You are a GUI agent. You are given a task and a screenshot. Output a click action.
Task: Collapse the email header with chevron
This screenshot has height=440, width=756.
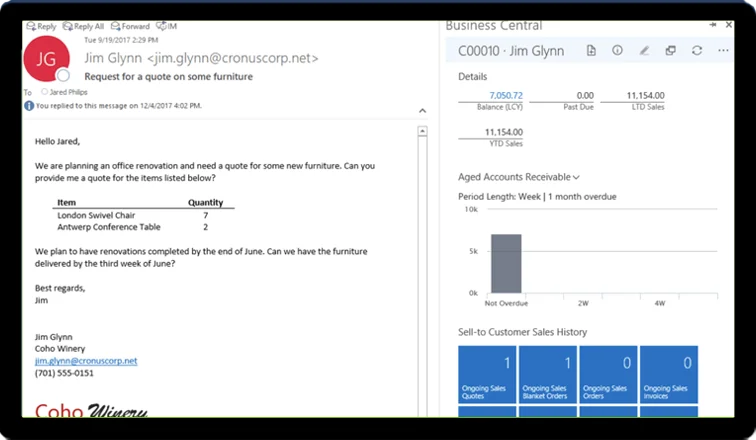coord(422,109)
